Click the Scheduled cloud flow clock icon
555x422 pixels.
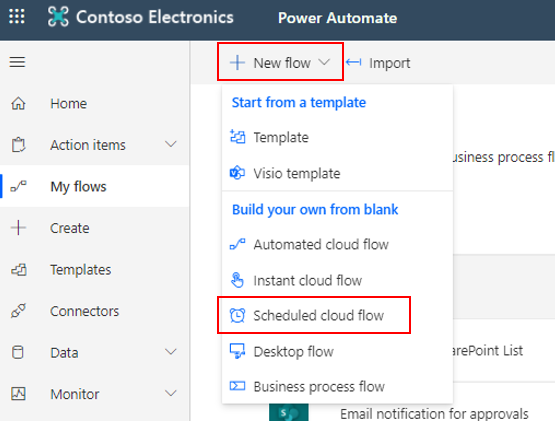tap(237, 315)
